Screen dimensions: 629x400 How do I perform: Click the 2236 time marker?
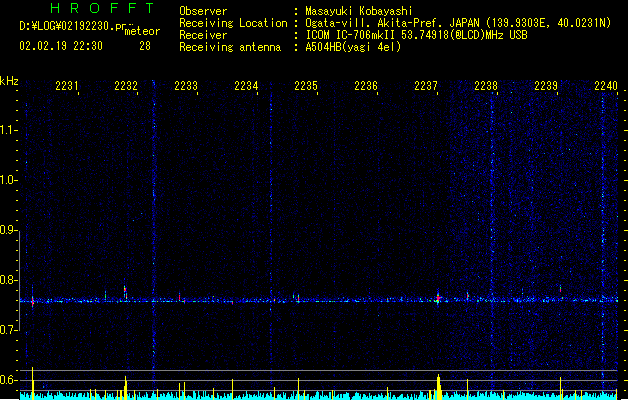[x=366, y=85]
